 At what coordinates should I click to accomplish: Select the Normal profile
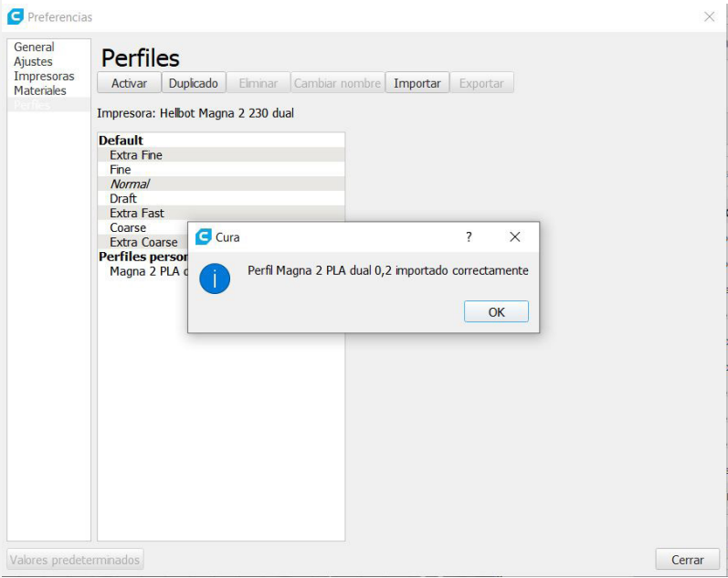[x=221, y=184]
